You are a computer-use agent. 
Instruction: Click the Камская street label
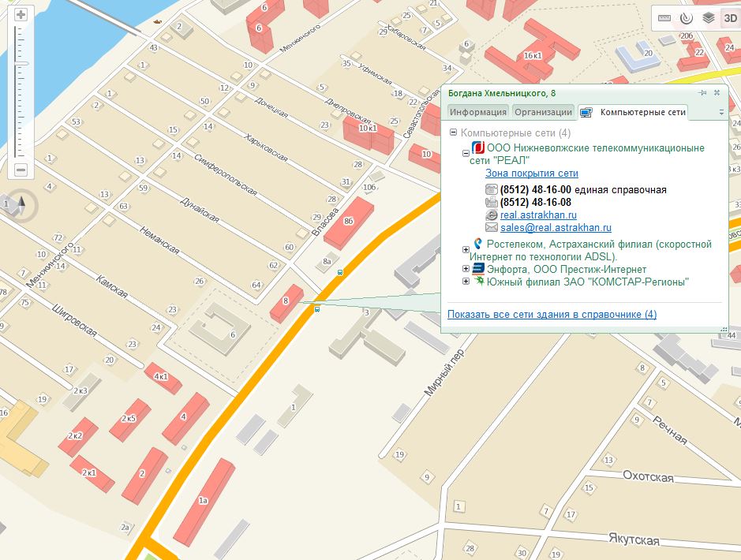(111, 286)
